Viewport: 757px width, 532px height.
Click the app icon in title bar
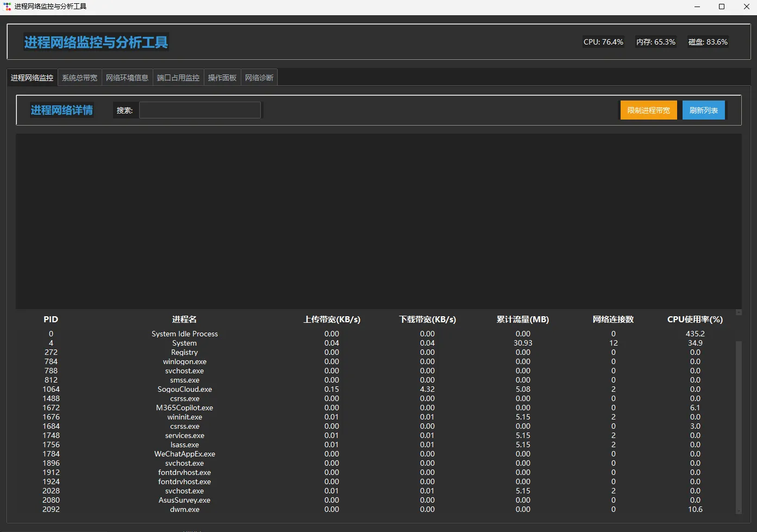pos(7,7)
